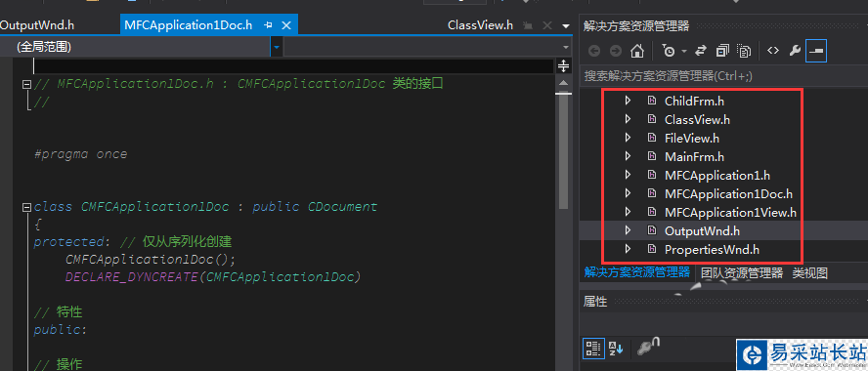868x371 pixels.
Task: Switch to the MFCApplication1Doc.h editor tab
Action: point(189,25)
